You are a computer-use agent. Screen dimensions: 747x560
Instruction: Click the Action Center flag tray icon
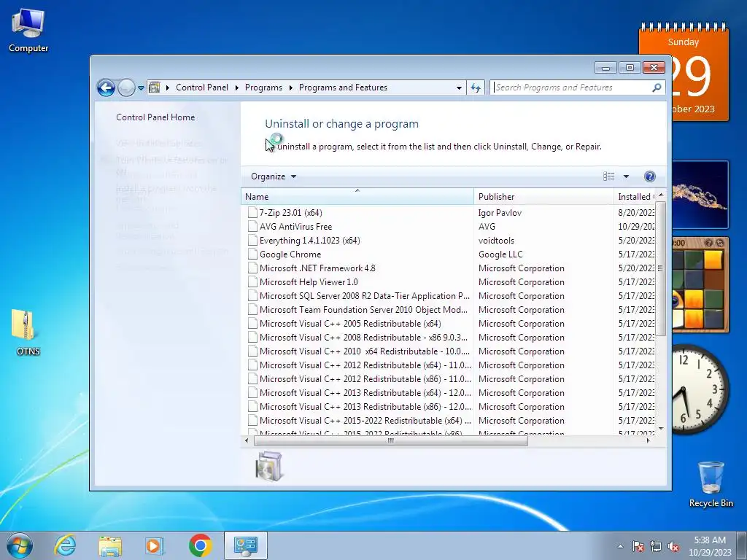(x=638, y=546)
